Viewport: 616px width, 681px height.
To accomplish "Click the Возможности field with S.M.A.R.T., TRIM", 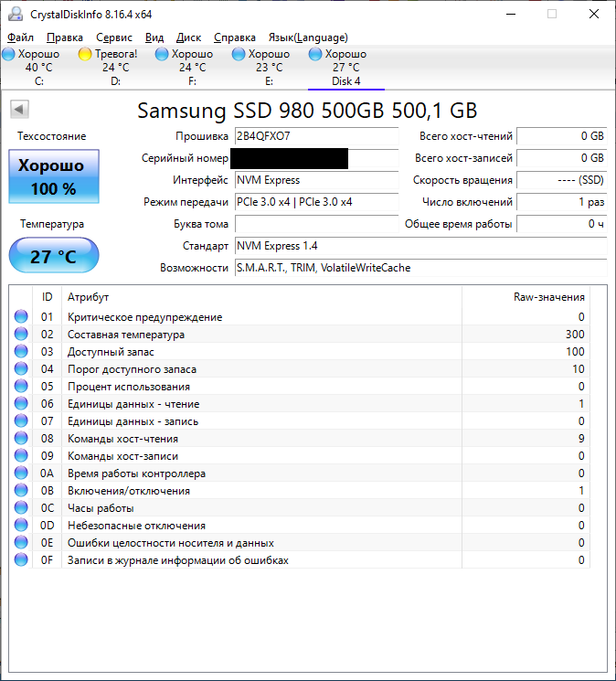I will coord(420,268).
